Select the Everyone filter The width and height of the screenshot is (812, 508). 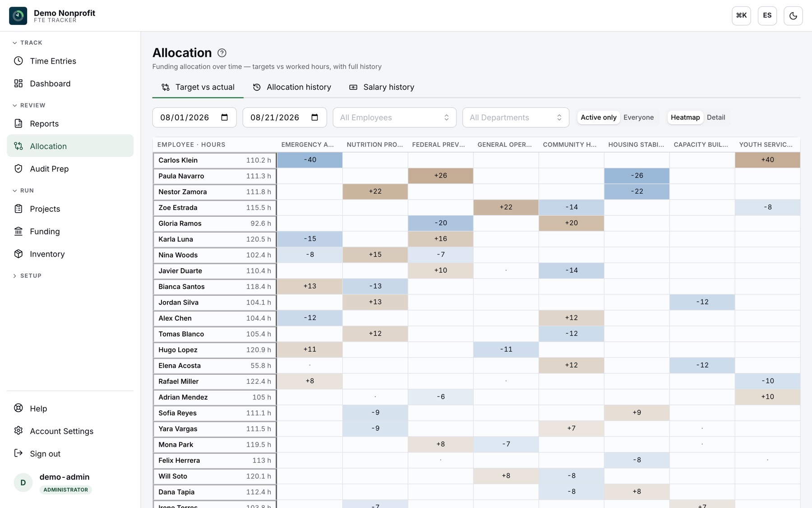(638, 117)
